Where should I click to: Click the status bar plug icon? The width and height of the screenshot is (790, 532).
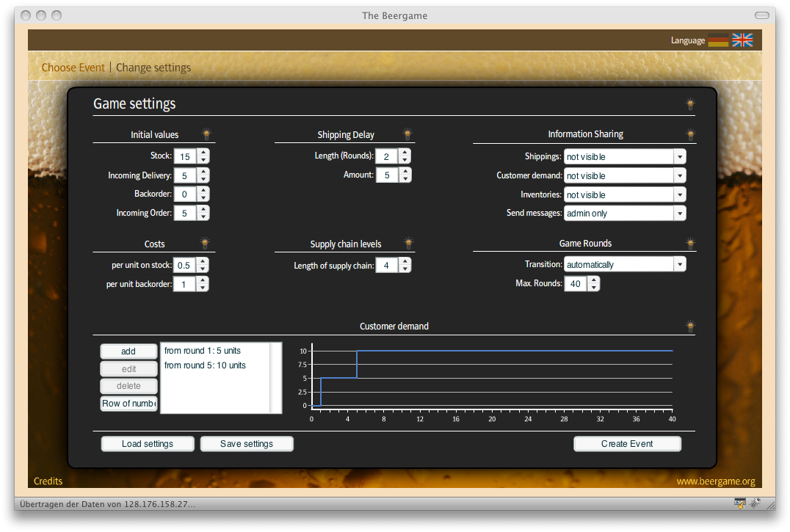755,503
